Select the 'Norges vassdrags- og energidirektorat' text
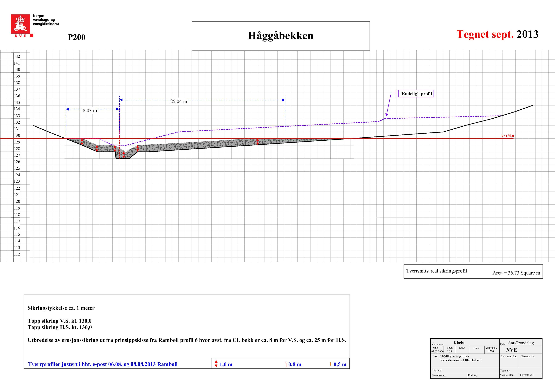555x392 pixels. pyautogui.click(x=46, y=20)
